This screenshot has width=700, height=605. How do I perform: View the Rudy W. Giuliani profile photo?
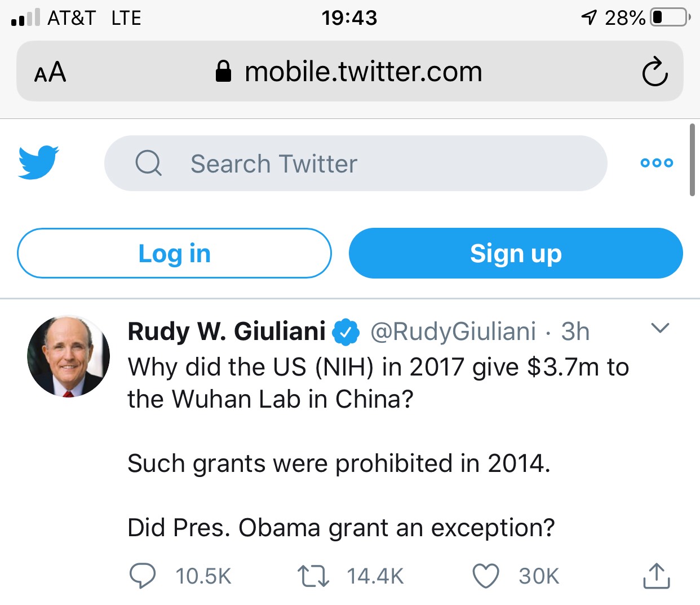pos(68,356)
